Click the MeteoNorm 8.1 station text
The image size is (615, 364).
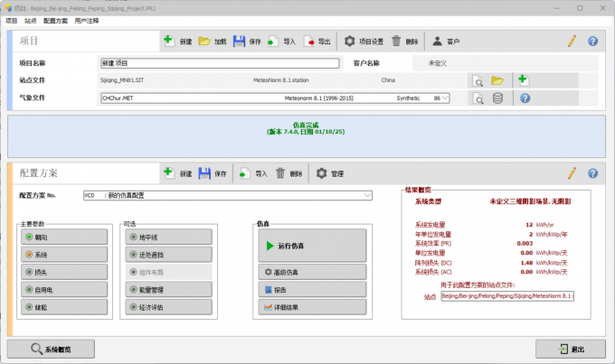[281, 79]
